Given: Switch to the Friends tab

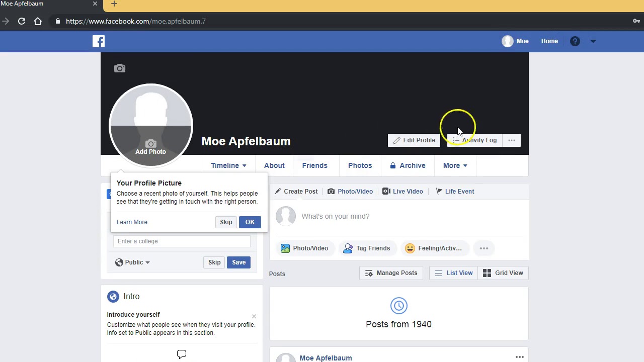Looking at the screenshot, I should [x=314, y=165].
